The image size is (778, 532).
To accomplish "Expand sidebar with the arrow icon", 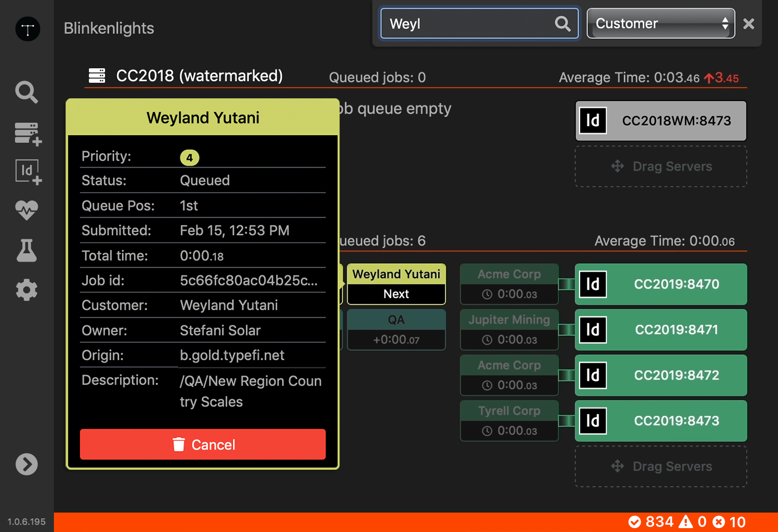I will pos(27,464).
